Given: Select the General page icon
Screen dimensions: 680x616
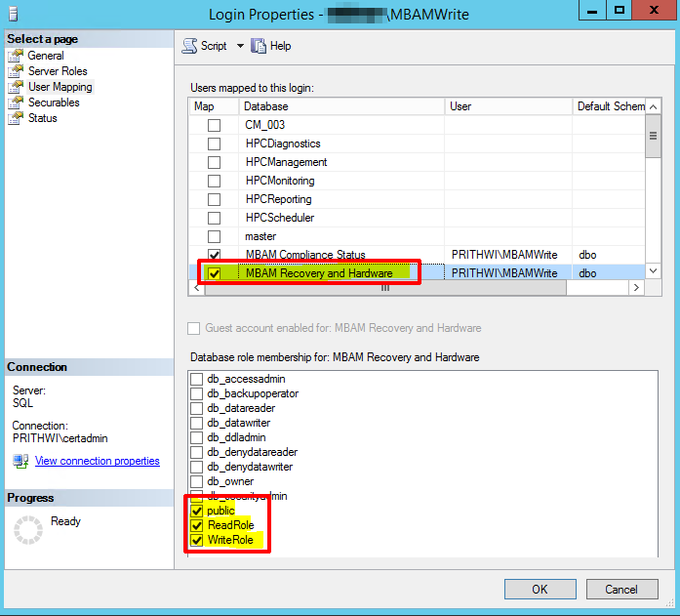Looking at the screenshot, I should click(16, 56).
